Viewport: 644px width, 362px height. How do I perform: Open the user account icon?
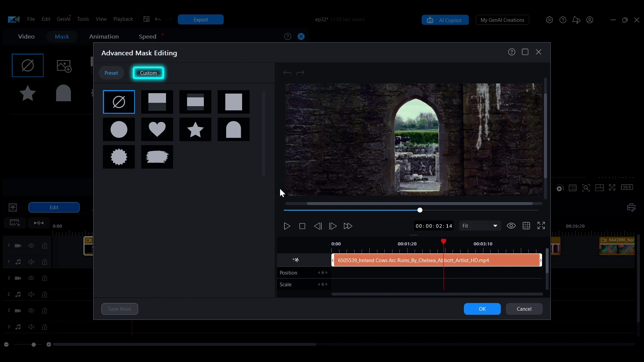point(590,20)
